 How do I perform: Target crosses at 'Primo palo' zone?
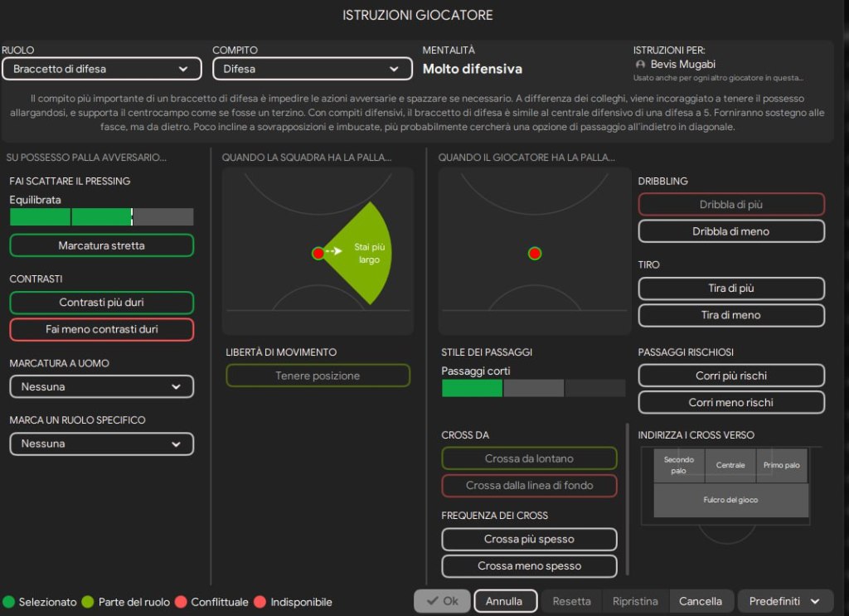click(x=782, y=465)
